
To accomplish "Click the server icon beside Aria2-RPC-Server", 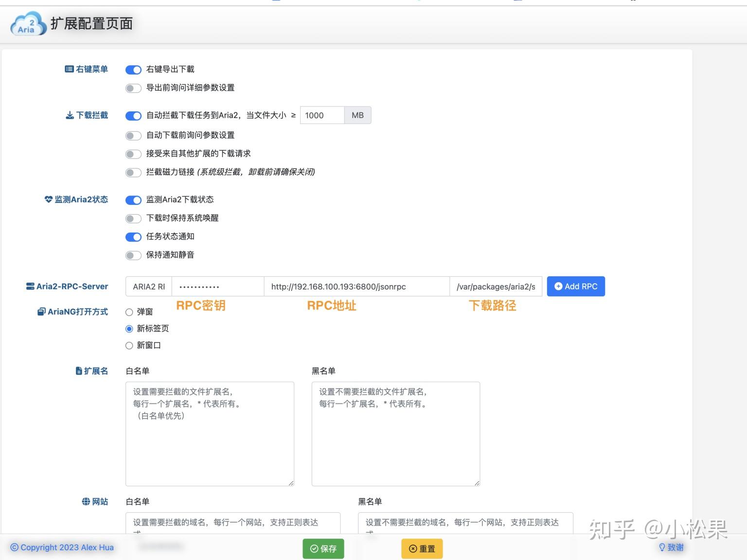I will click(30, 286).
